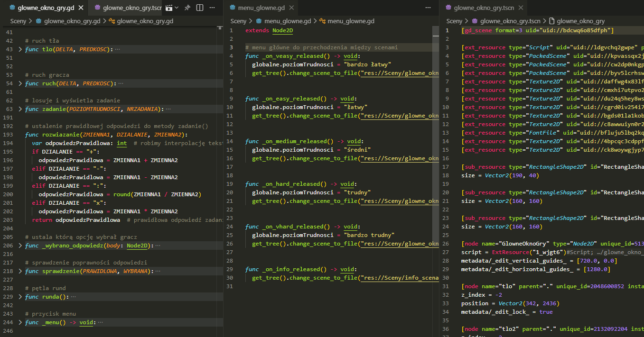The height and width of the screenshot is (337, 644).
Task: Click Sceny breadcrumb in the left editor
Action: [18, 21]
